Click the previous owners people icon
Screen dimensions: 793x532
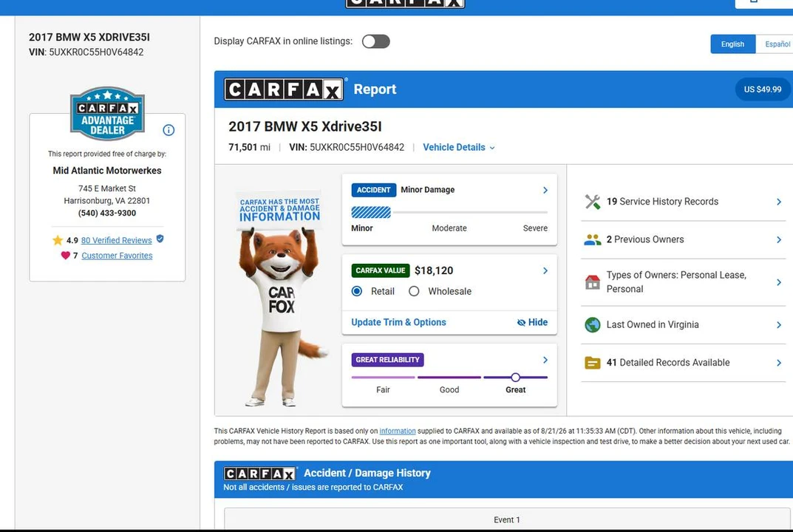point(592,239)
